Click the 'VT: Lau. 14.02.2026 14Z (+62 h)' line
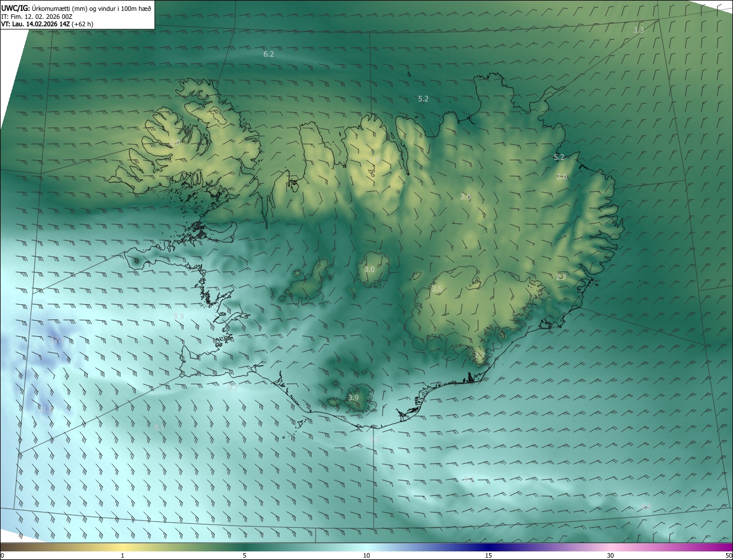The image size is (733, 560). pos(47,24)
